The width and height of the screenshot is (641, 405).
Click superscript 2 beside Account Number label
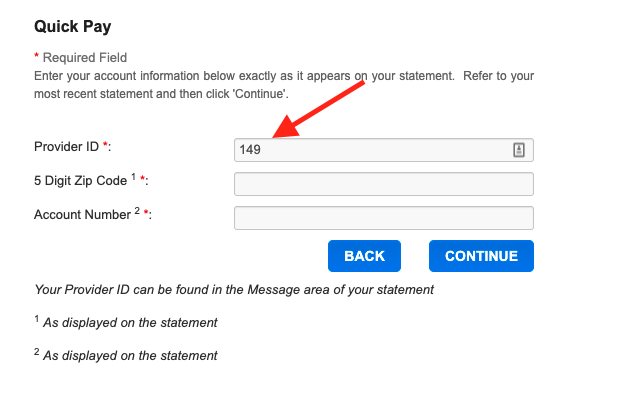pyautogui.click(x=137, y=211)
